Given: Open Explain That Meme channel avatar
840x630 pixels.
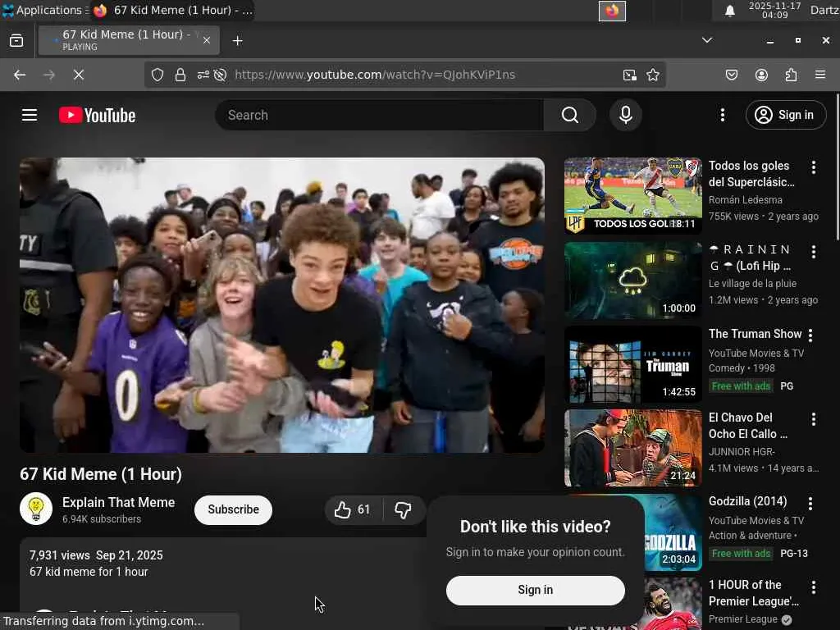Looking at the screenshot, I should pyautogui.click(x=36, y=509).
